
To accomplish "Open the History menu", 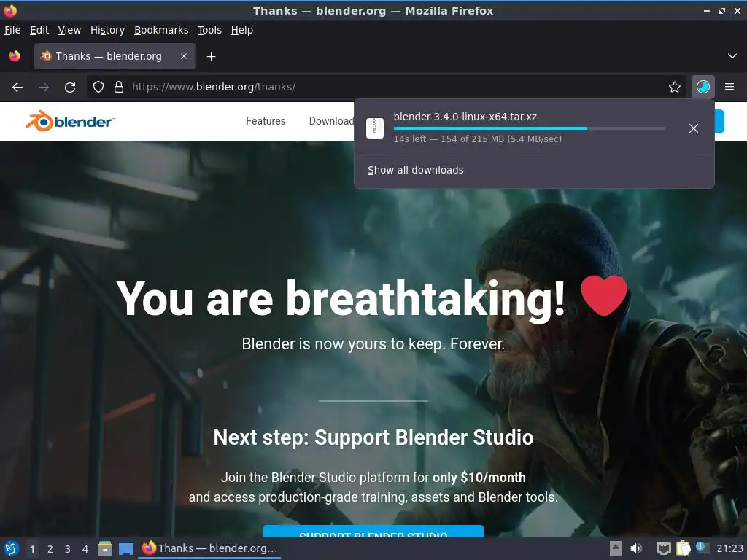I will click(107, 30).
